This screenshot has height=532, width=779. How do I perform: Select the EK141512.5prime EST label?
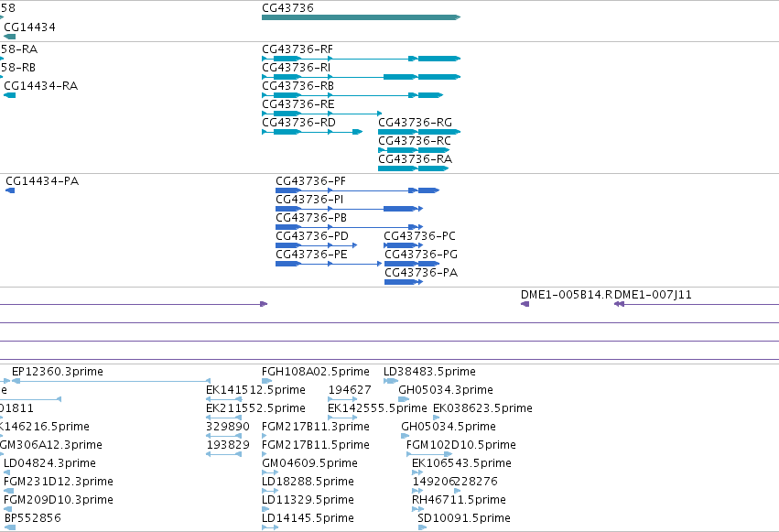[x=256, y=390]
